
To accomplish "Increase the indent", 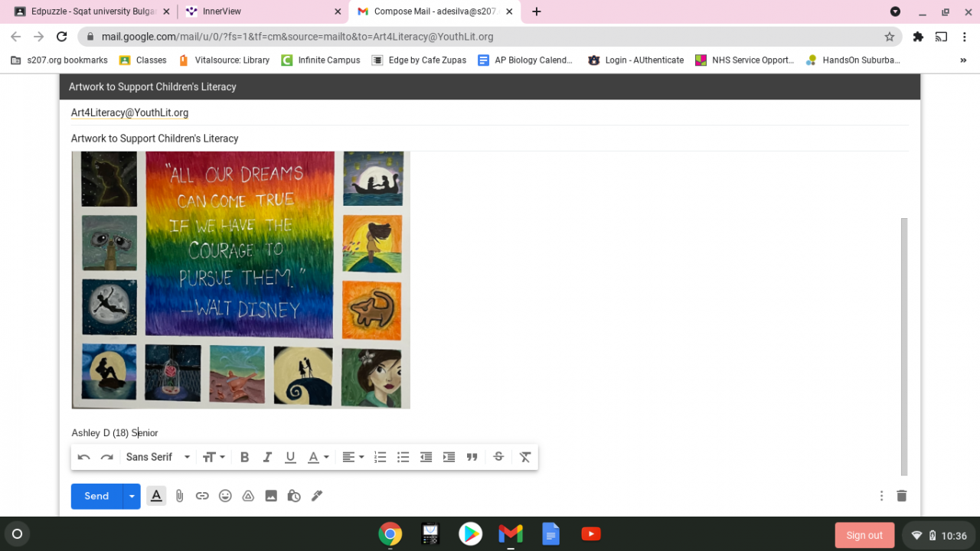I will coord(449,457).
